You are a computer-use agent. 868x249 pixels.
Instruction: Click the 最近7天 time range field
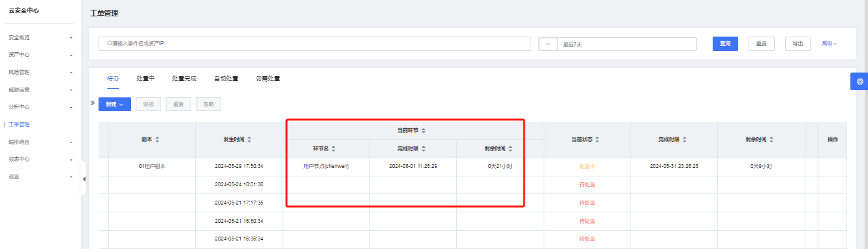627,44
